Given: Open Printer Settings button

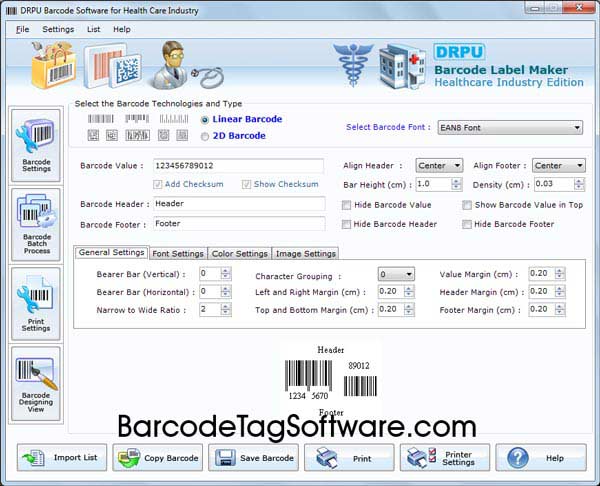Looking at the screenshot, I should pos(445,458).
